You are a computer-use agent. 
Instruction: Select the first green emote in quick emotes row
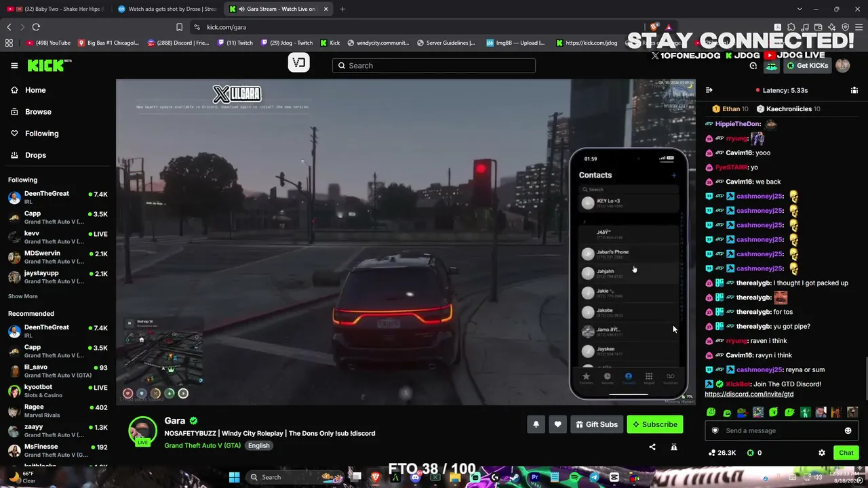(x=711, y=412)
